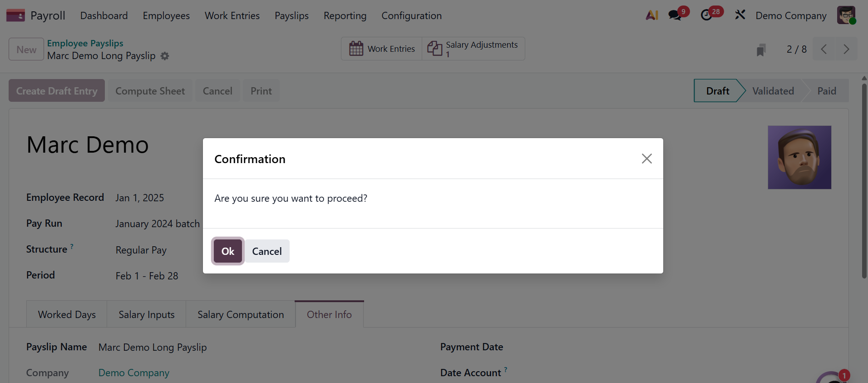
Task: Open the Demo Company switcher
Action: pyautogui.click(x=791, y=16)
